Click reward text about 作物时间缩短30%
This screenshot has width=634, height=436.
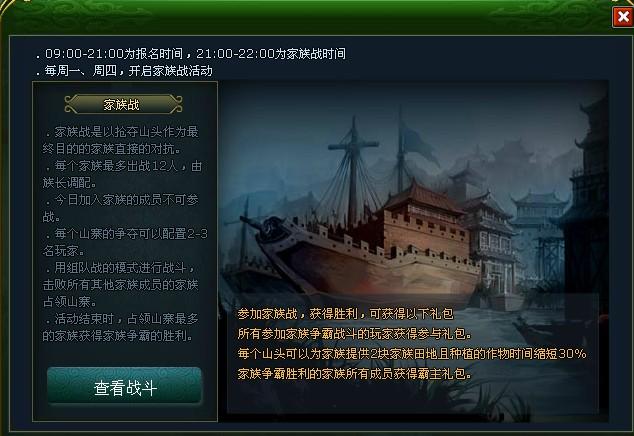412,353
